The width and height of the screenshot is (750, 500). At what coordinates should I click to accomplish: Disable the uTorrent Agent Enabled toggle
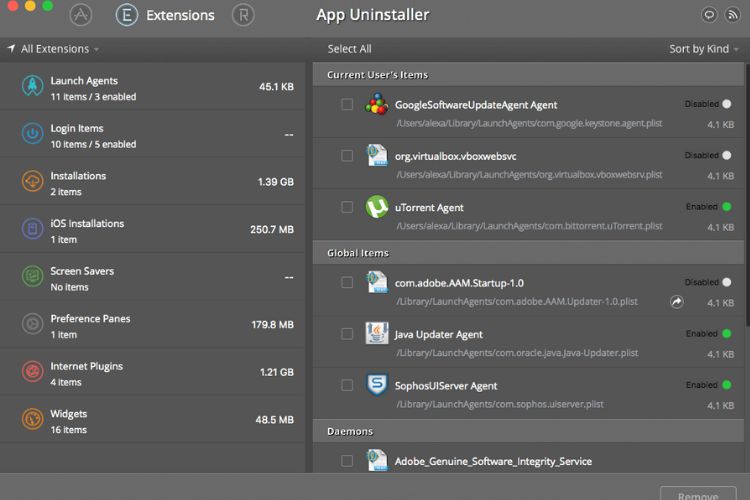click(x=727, y=207)
